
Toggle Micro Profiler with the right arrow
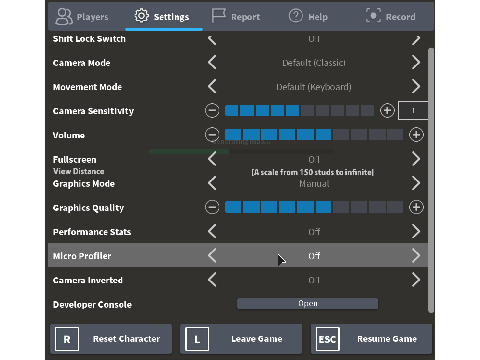tap(416, 255)
